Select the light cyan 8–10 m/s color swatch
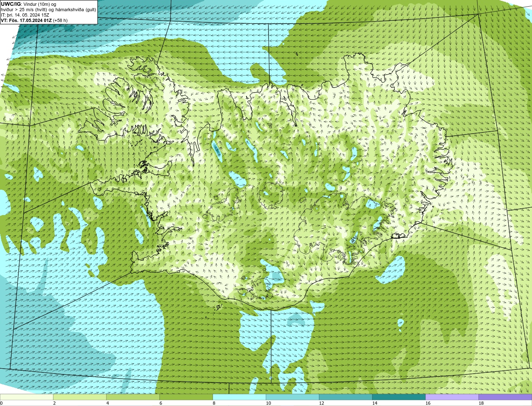 239,397
